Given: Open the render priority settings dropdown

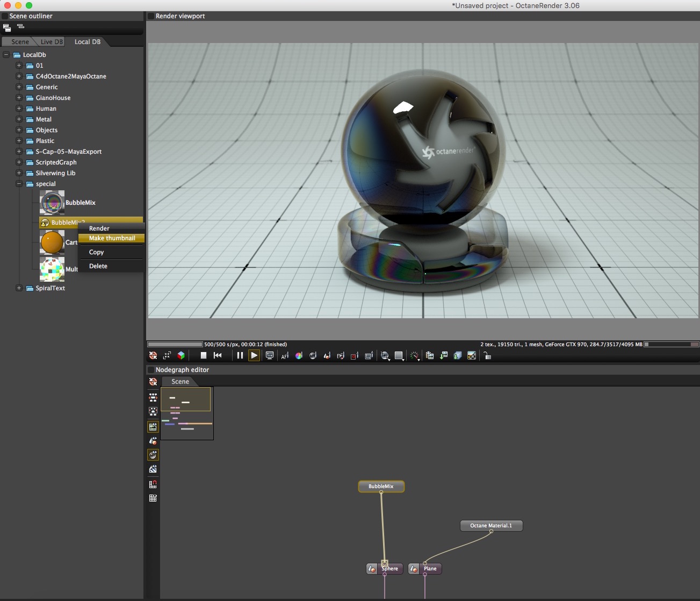Looking at the screenshot, I should [x=385, y=355].
